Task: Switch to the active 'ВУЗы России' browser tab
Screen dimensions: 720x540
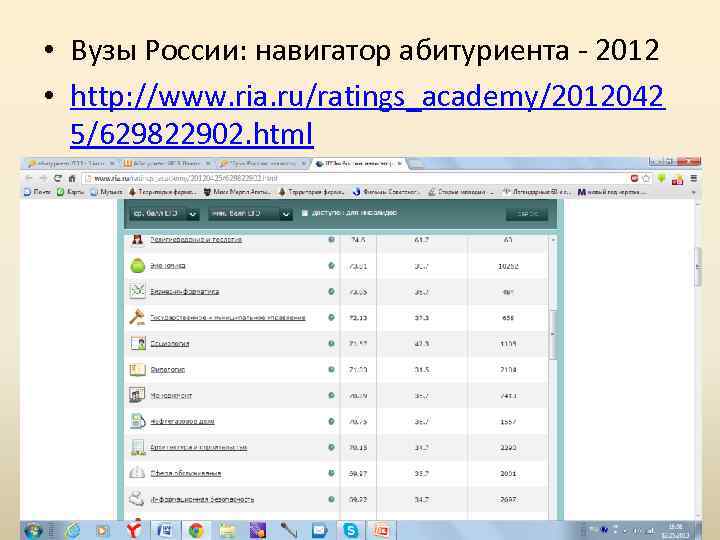Action: pos(357,163)
